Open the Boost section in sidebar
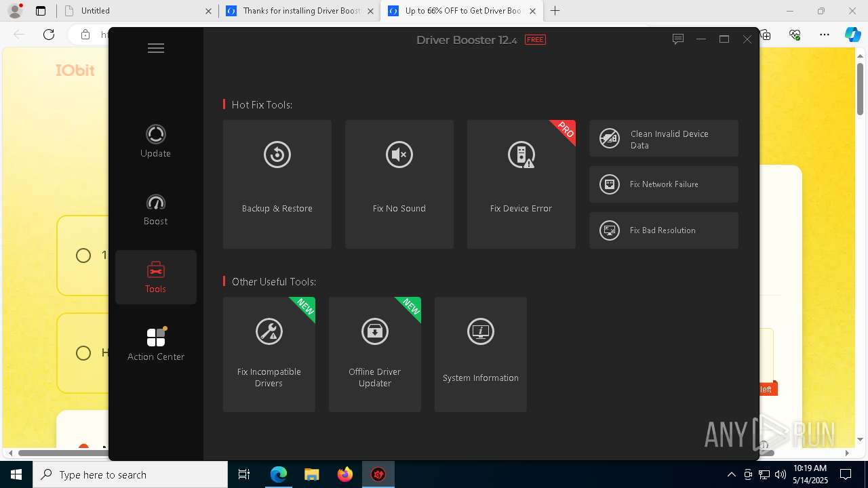 pyautogui.click(x=155, y=210)
